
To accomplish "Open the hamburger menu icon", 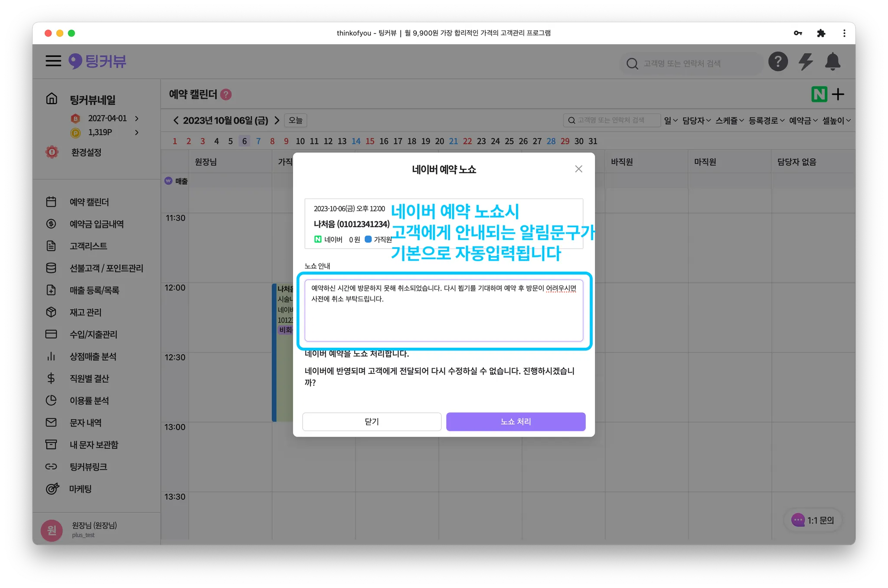I will tap(53, 61).
